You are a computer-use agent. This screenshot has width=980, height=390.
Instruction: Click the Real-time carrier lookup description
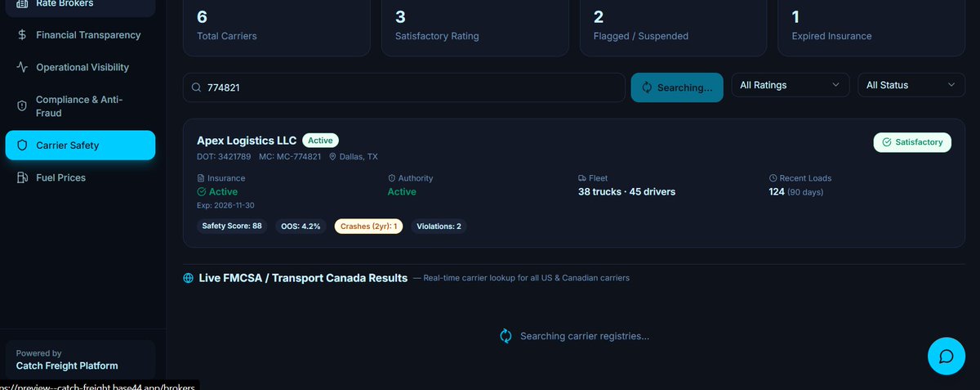[527, 278]
